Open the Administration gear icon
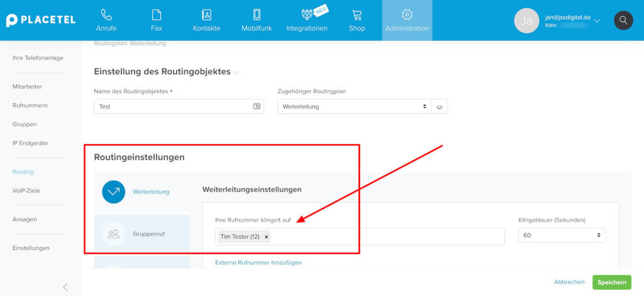Image resolution: width=644 pixels, height=296 pixels. (x=407, y=15)
